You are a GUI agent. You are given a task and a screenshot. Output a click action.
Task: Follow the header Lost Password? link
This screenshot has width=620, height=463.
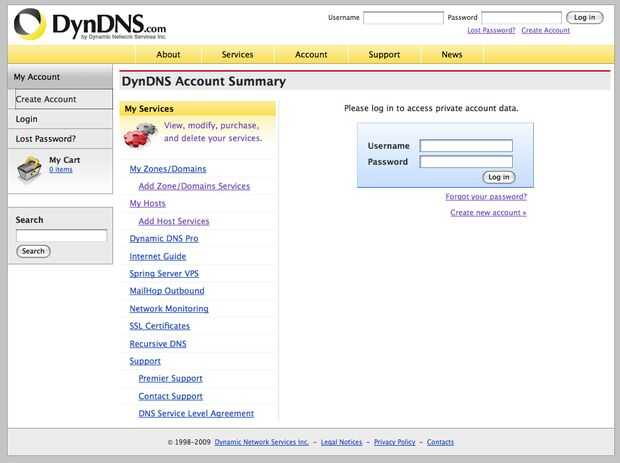[491, 30]
